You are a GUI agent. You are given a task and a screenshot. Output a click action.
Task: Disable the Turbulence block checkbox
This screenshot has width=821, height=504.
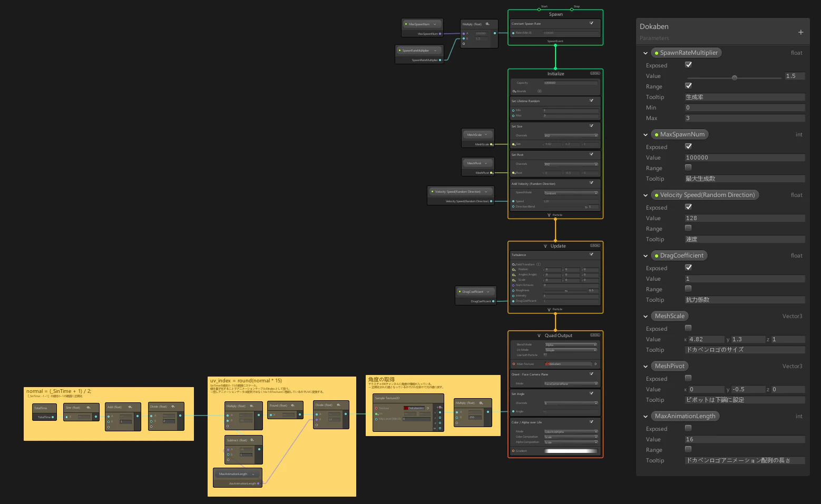pos(591,254)
